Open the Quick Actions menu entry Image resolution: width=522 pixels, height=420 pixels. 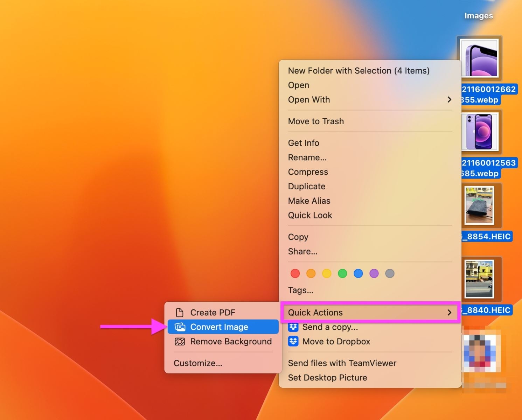(x=370, y=313)
